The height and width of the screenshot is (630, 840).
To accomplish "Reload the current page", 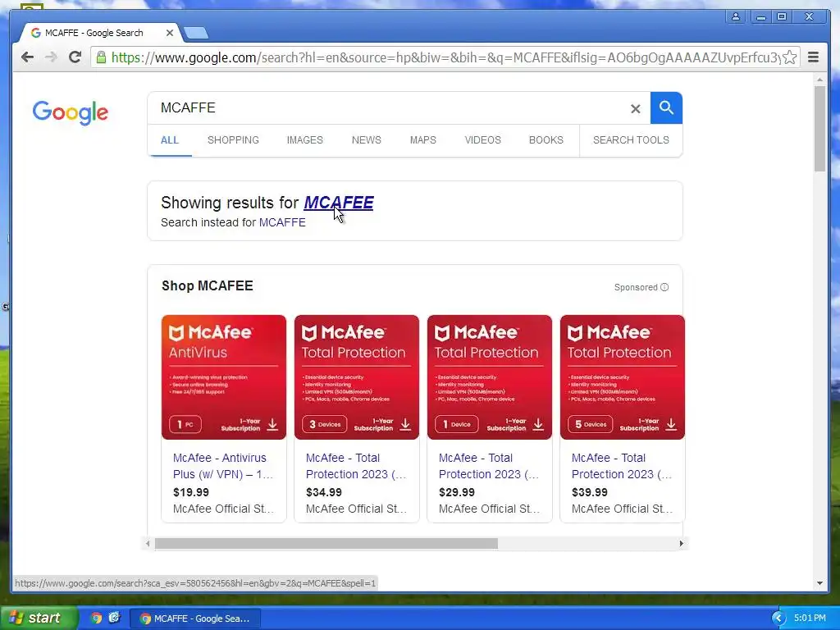I will 75,57.
